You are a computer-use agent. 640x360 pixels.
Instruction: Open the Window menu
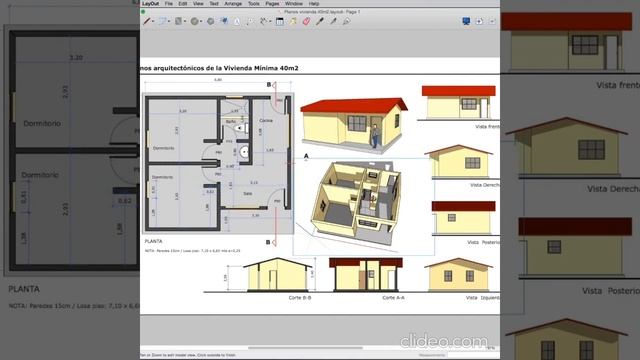coord(294,4)
